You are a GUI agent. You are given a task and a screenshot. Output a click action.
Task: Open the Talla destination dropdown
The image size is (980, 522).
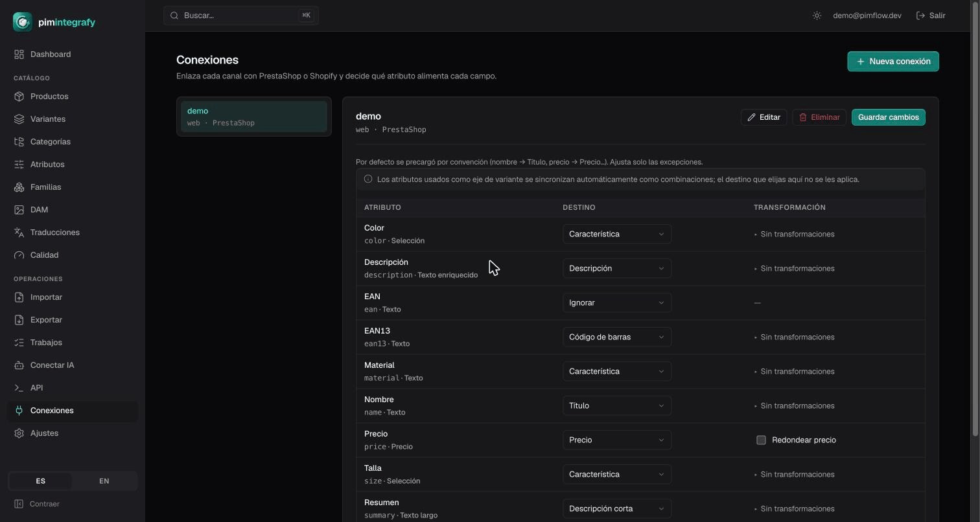pos(617,475)
